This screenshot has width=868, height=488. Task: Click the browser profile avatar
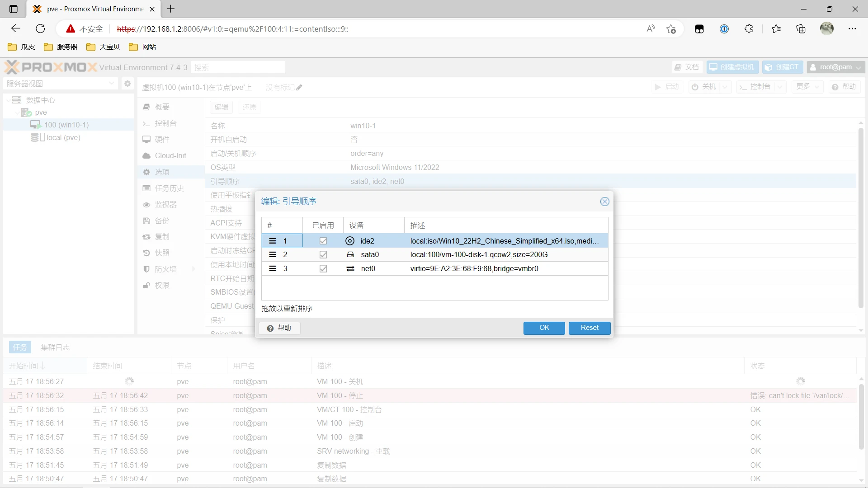(827, 28)
